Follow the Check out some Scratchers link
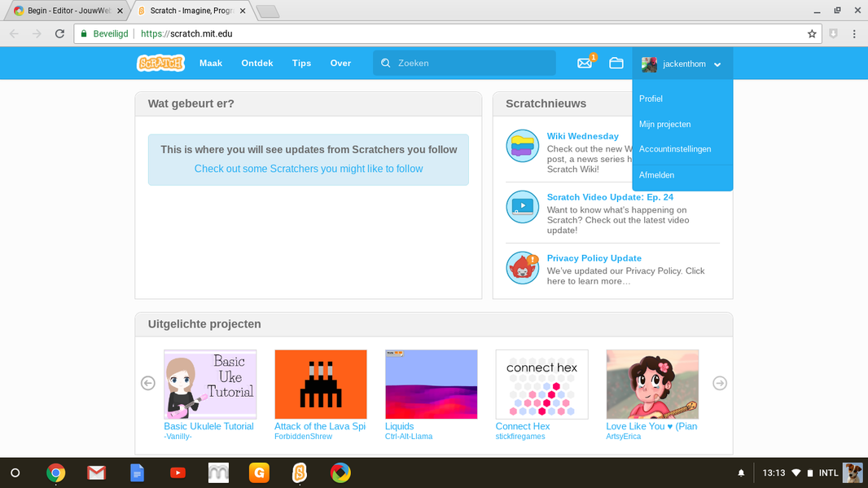This screenshot has width=868, height=488. tap(309, 169)
